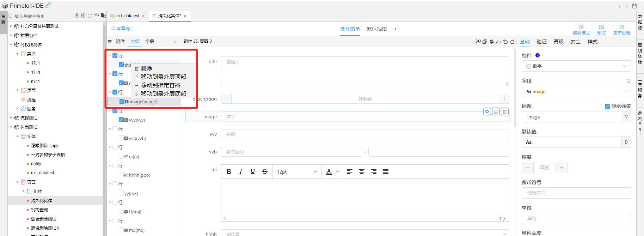Click the red trash icon on the image field
Image resolution: width=644 pixels, height=236 pixels.
point(505,111)
